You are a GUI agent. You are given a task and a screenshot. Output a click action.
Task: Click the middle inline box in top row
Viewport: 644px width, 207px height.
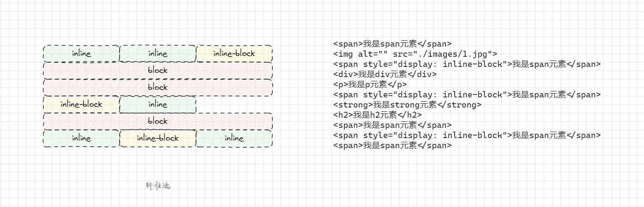(157, 54)
